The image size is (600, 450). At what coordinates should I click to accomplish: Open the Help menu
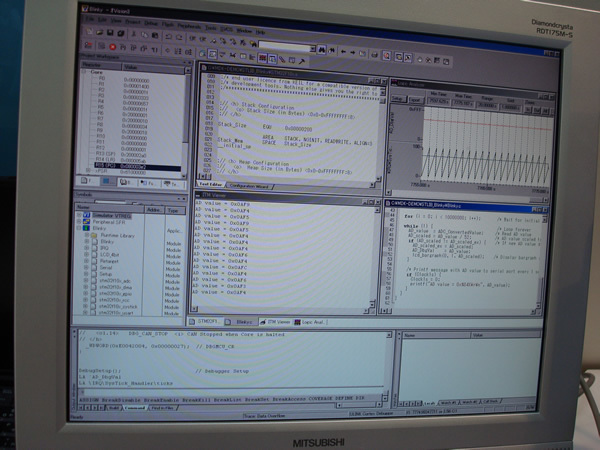260,32
